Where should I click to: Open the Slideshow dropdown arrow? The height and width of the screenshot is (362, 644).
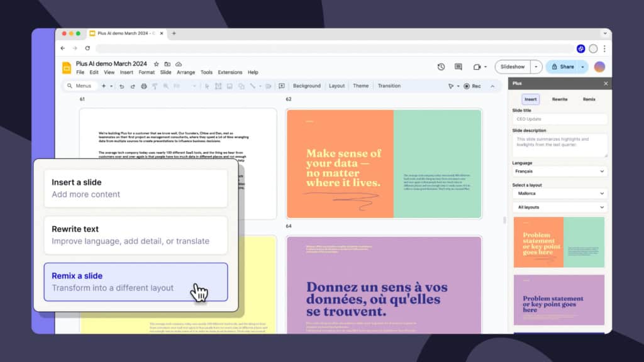pyautogui.click(x=537, y=66)
